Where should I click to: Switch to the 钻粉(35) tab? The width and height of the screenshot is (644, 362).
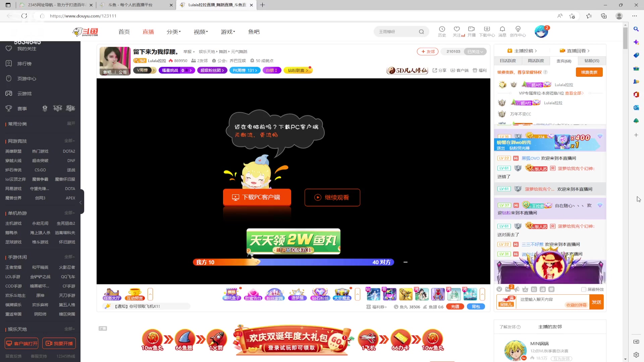coord(591,61)
